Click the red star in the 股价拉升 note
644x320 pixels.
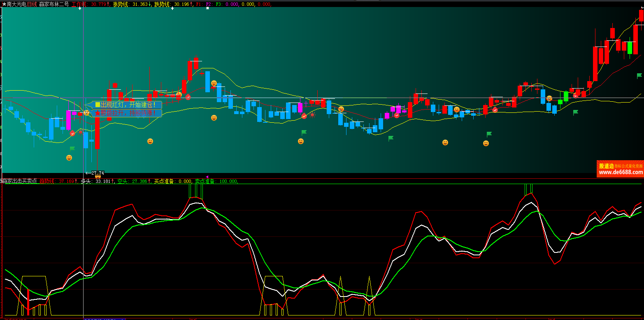click(98, 113)
